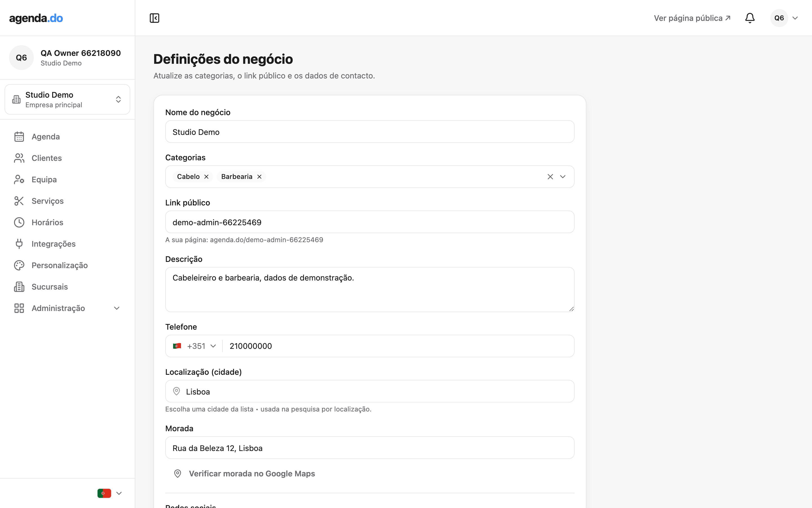
Task: Open the Q6 user account menu
Action: point(784,18)
